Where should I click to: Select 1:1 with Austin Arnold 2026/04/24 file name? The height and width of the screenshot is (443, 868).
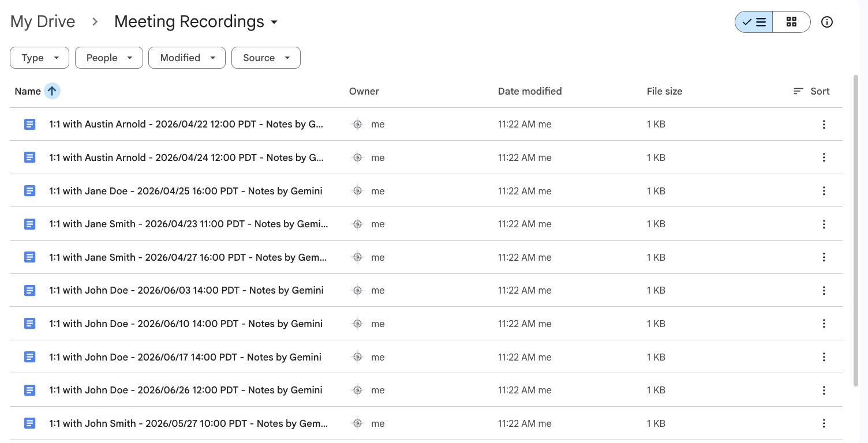[x=186, y=157]
